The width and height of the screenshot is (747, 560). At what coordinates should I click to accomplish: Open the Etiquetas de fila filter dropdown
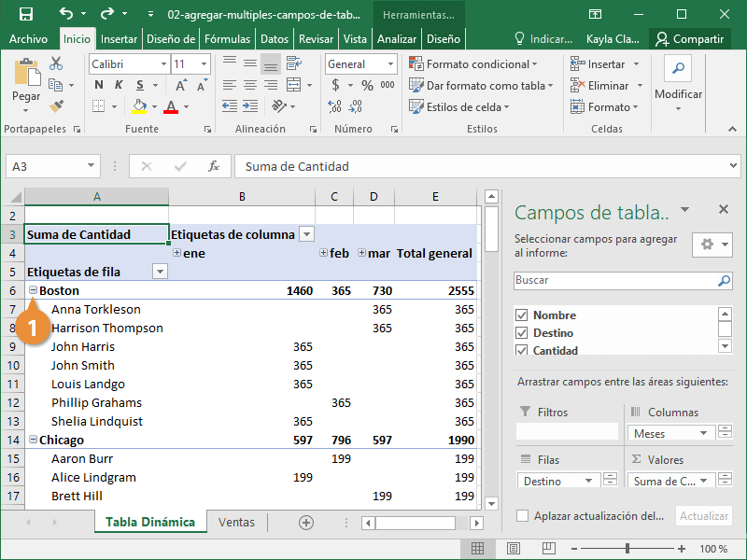[x=160, y=272]
